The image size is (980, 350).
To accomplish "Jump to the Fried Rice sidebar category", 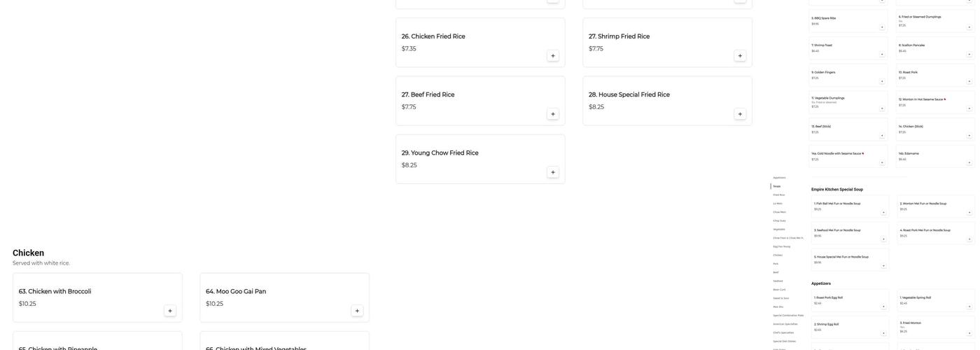I will click(779, 195).
